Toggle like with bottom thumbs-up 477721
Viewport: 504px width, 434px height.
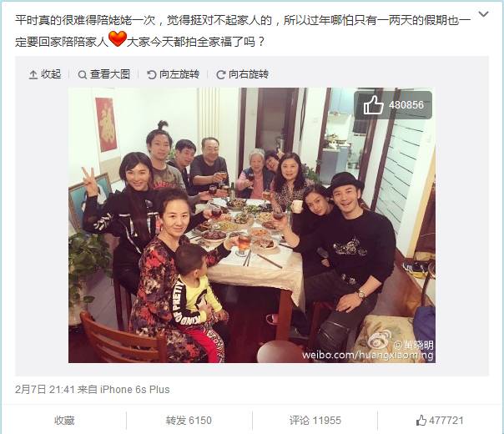pos(440,420)
